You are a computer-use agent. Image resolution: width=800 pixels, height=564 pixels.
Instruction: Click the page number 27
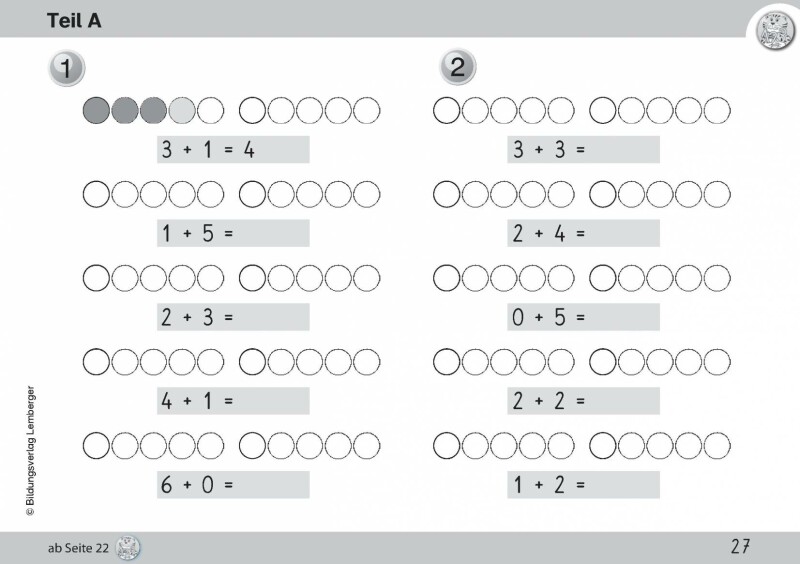coord(740,546)
